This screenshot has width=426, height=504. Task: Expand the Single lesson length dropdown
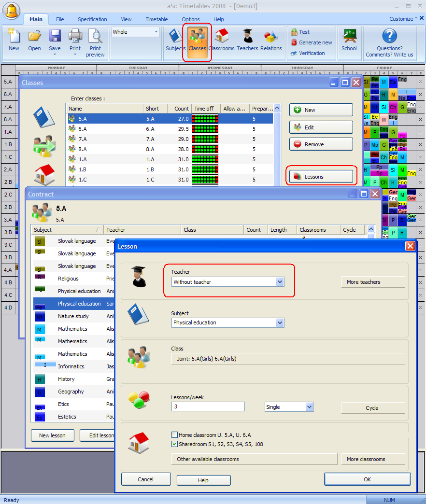click(309, 407)
